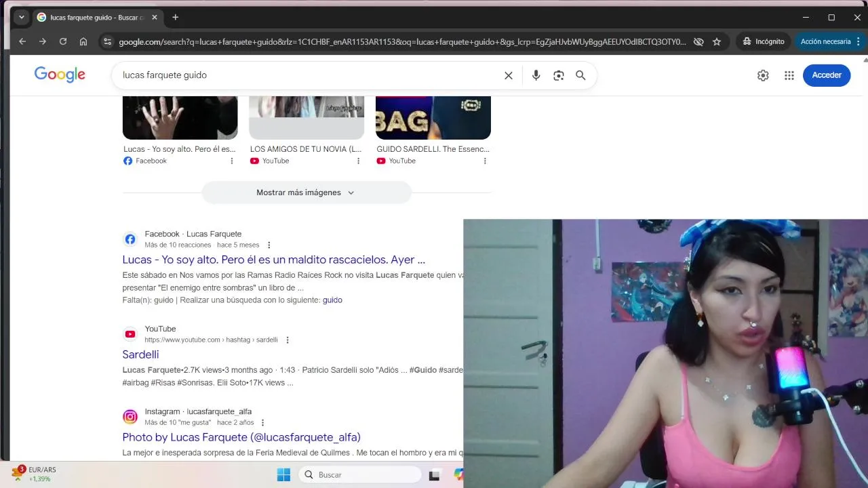Open Google quick settings gear
The image size is (868, 488).
(x=763, y=75)
